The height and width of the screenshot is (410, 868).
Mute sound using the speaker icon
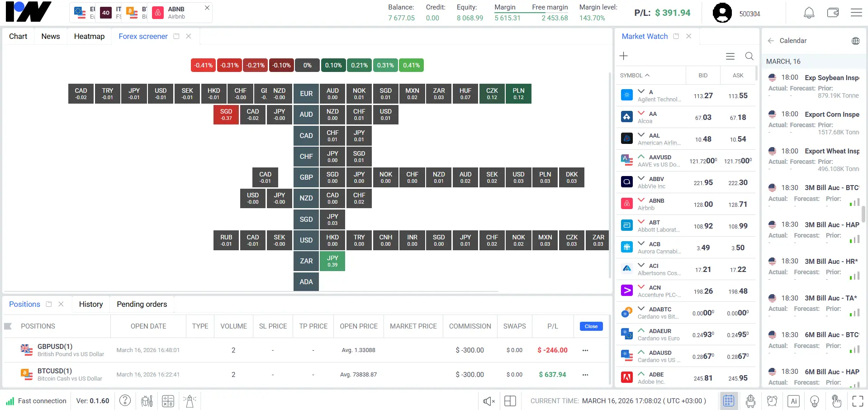click(489, 401)
